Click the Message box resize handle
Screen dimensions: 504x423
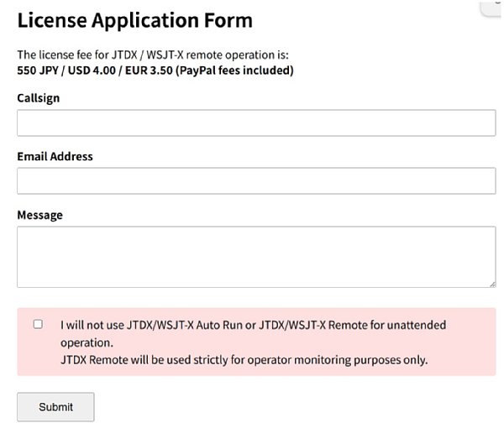tap(492, 284)
